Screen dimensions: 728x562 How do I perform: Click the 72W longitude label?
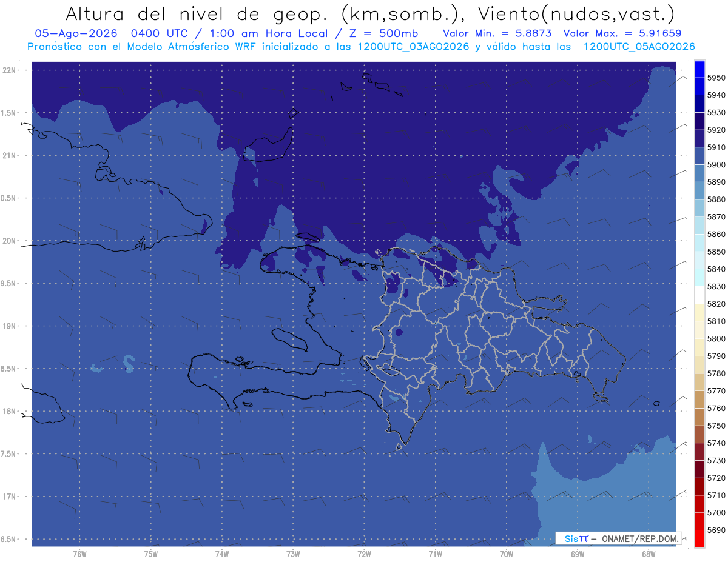(x=364, y=554)
